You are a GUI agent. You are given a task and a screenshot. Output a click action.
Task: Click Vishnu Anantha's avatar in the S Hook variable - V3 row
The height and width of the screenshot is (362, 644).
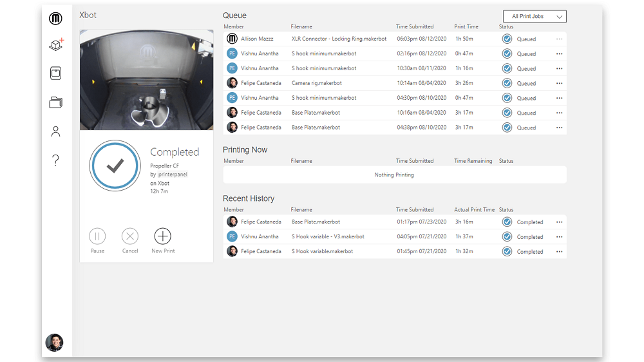[232, 236]
